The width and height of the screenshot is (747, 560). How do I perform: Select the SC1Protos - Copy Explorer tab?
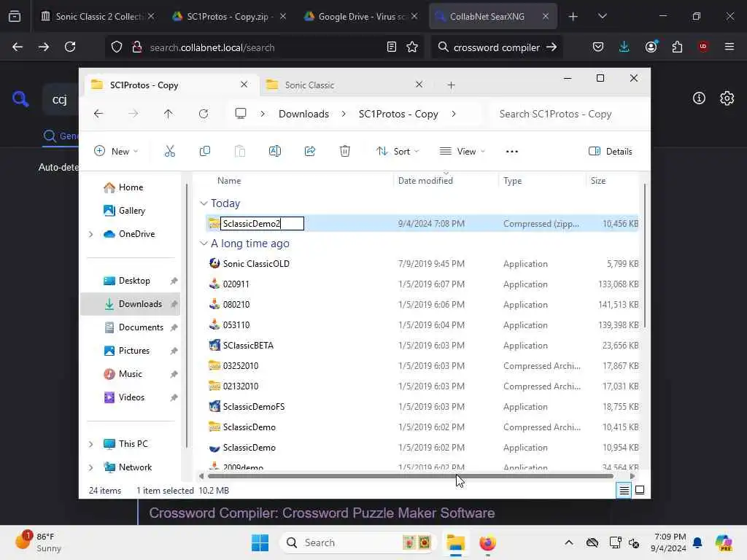(x=171, y=85)
